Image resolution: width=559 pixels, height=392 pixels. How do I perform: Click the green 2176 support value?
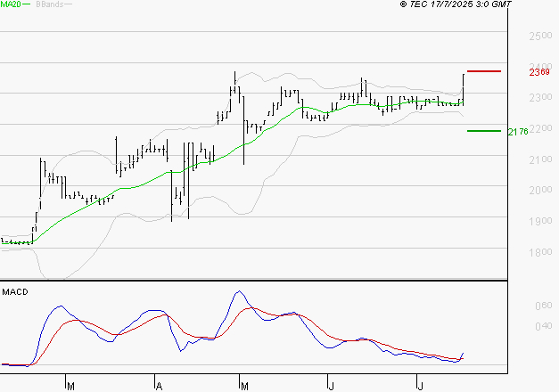518,132
